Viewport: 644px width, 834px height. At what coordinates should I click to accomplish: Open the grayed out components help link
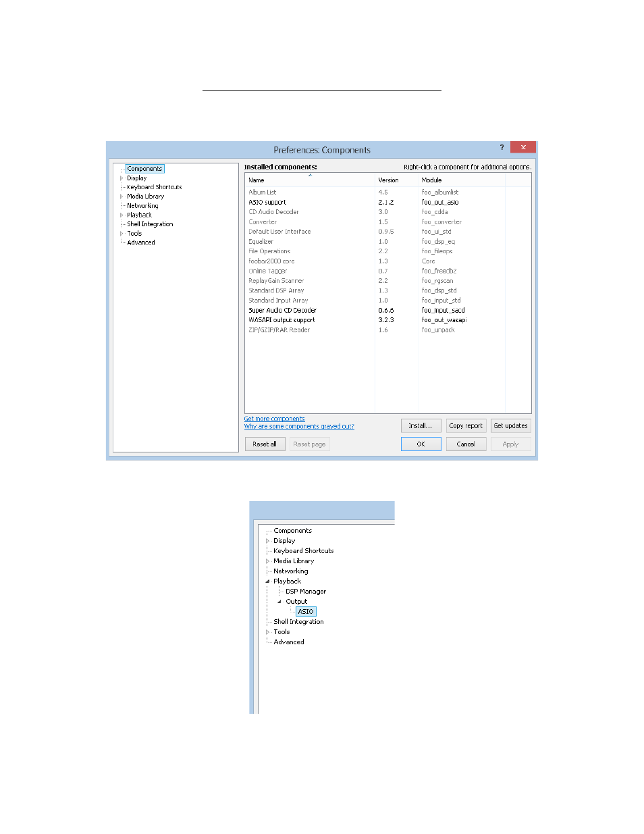click(x=299, y=427)
